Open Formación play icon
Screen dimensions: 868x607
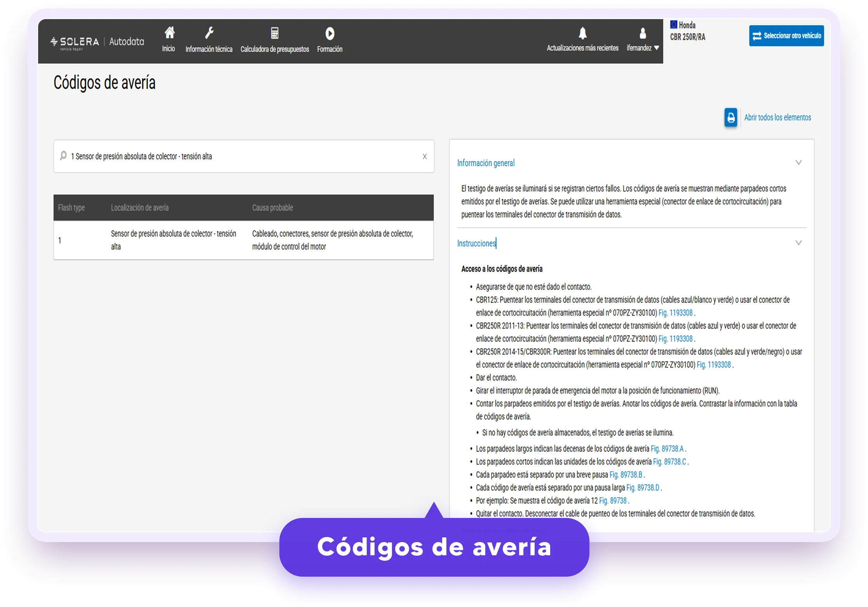[x=329, y=33]
